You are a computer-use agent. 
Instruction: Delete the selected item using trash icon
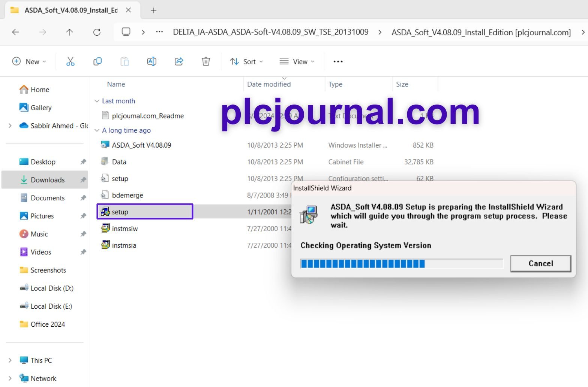[x=206, y=61]
